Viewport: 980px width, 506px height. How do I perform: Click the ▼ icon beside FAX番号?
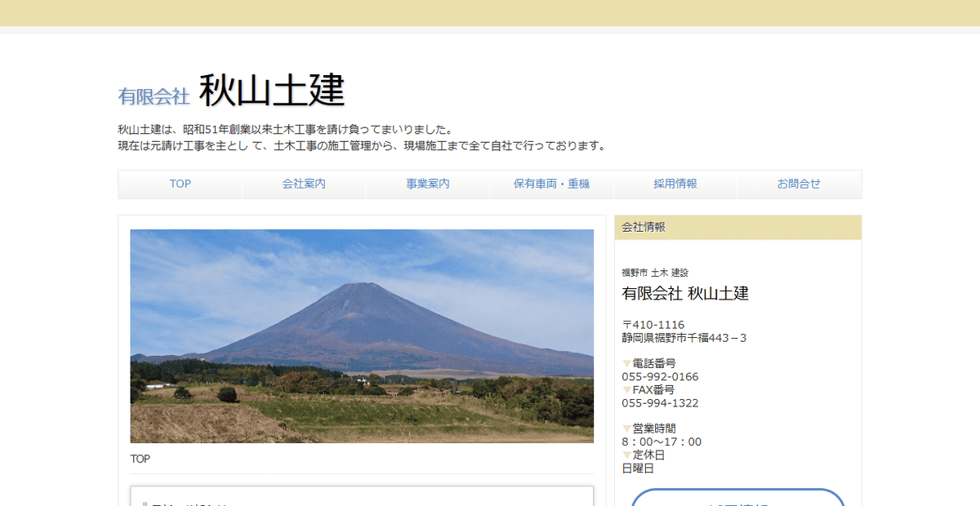click(626, 390)
